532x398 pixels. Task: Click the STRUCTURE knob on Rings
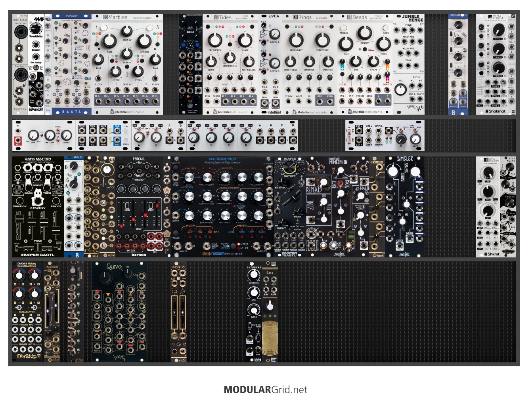(x=322, y=40)
